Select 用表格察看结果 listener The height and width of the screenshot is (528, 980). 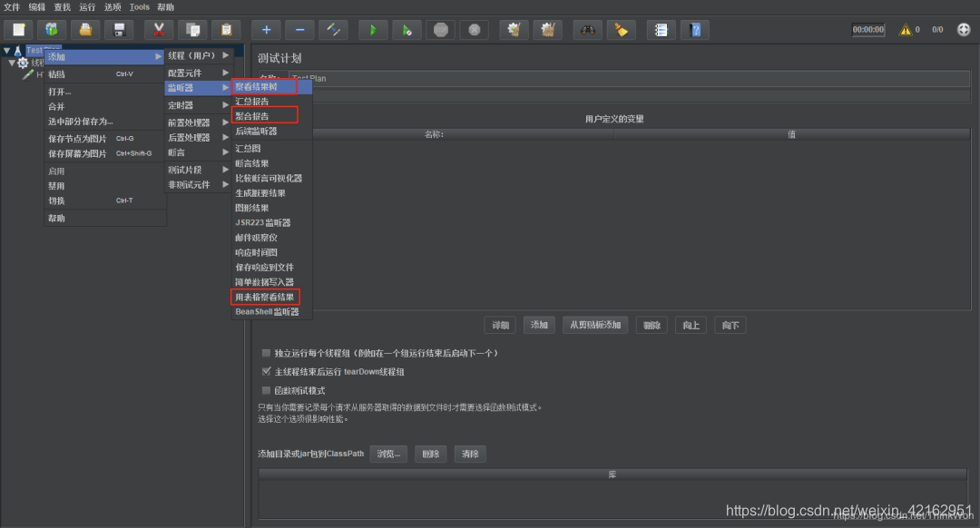coord(272,297)
